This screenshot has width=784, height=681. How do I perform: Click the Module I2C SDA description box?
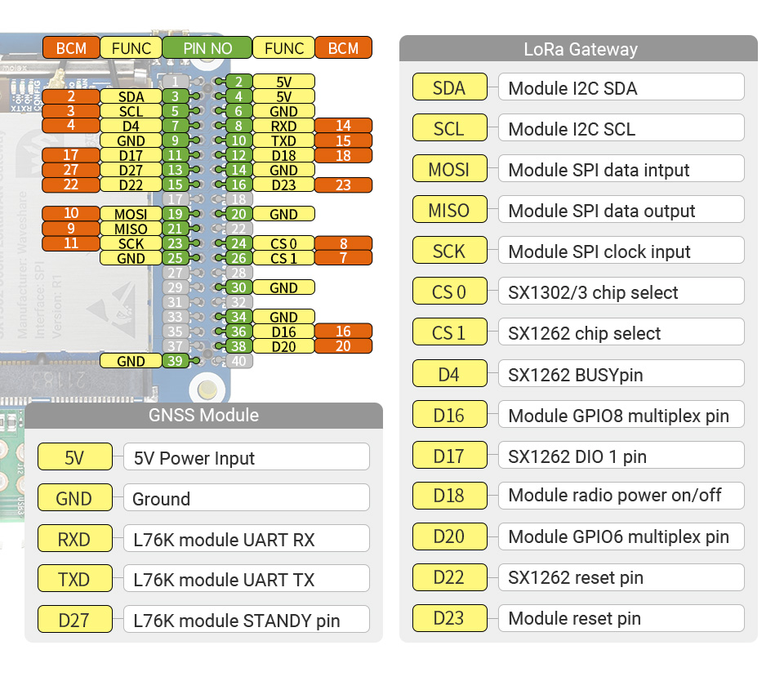point(621,88)
